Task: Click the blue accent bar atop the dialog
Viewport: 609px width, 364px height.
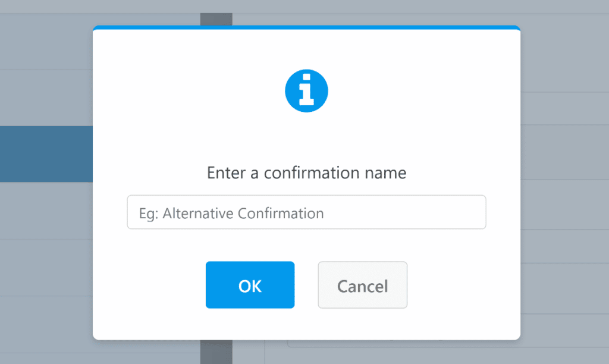Action: pyautogui.click(x=306, y=27)
